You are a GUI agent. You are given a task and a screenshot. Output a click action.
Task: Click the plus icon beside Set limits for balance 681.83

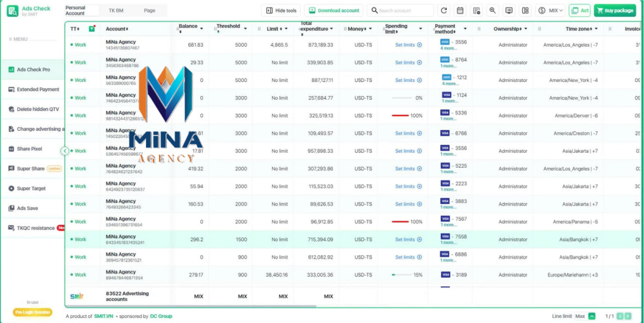420,45
